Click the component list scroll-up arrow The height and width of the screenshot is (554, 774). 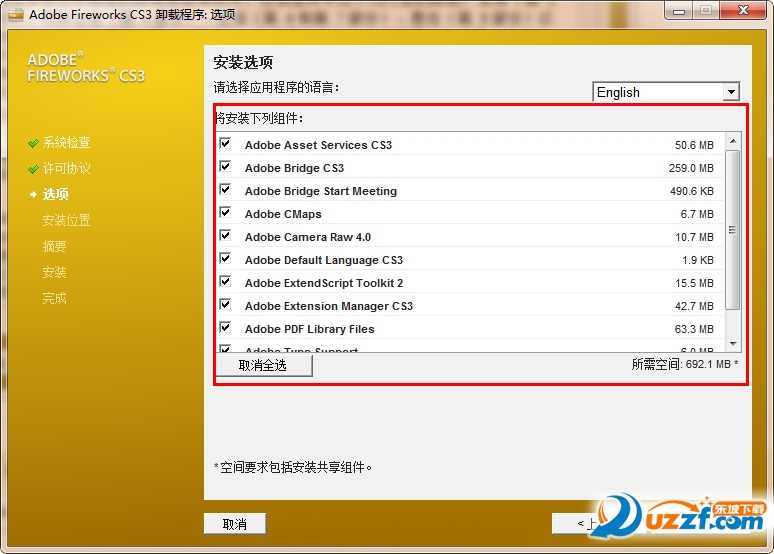point(733,141)
